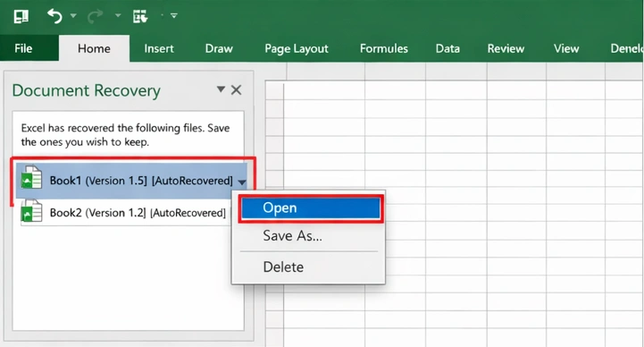The width and height of the screenshot is (644, 347).
Task: Open the Draw ribbon tab
Action: point(219,48)
